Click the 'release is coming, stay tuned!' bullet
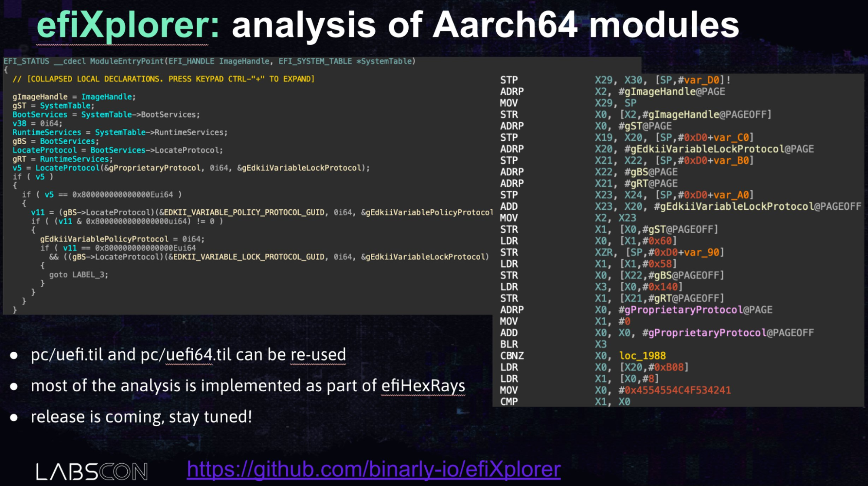Screen dimensions: 868x486 (x=141, y=417)
